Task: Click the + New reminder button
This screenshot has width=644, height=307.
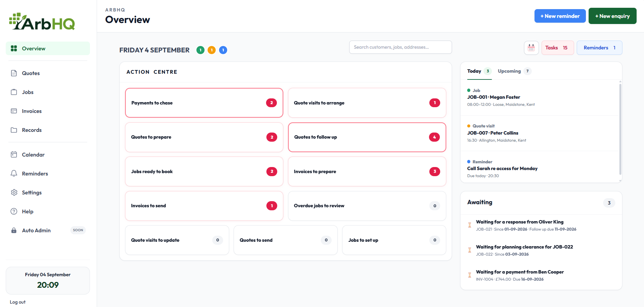Action: (x=560, y=16)
